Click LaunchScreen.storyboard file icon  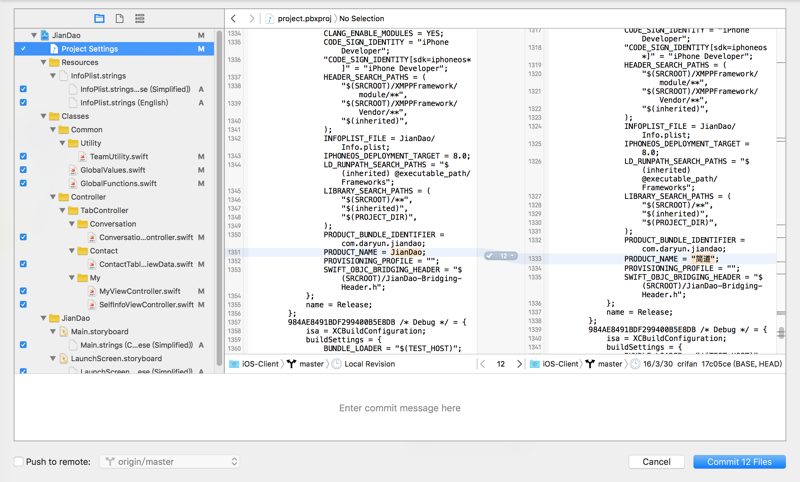64,359
